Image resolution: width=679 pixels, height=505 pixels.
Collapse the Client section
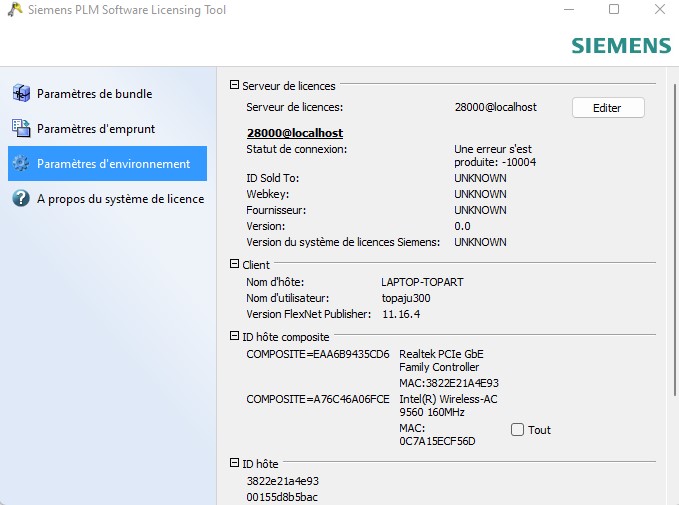point(234,264)
